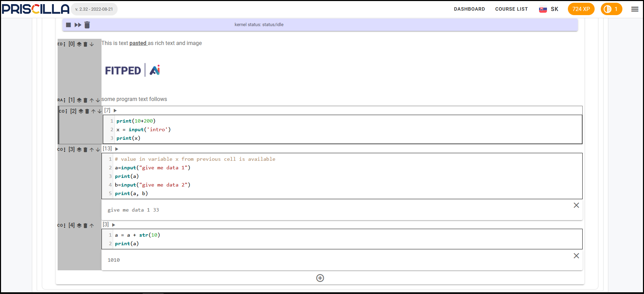The image size is (644, 294).
Task: Open cell type menu on cell [0]
Action: [x=64, y=44]
